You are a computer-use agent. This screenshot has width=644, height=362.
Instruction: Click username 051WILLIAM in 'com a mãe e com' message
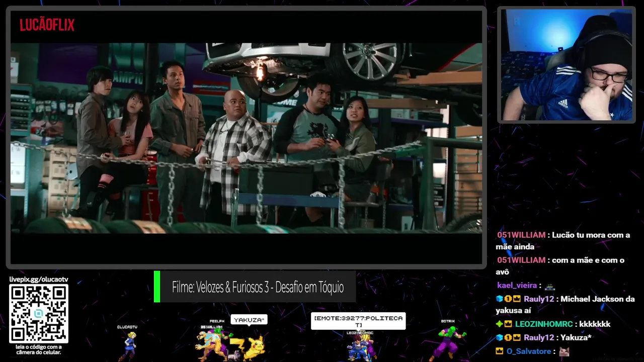(x=521, y=260)
